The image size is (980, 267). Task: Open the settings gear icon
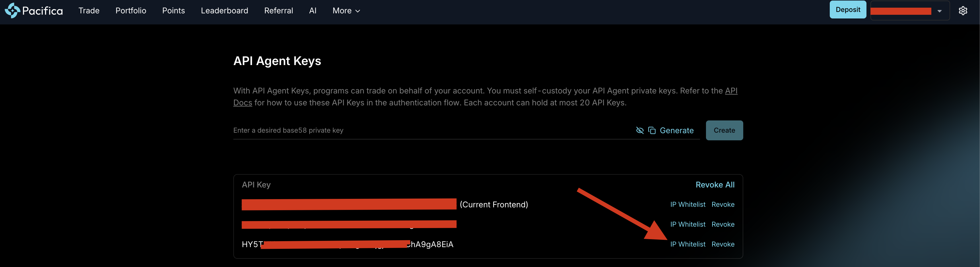(962, 11)
